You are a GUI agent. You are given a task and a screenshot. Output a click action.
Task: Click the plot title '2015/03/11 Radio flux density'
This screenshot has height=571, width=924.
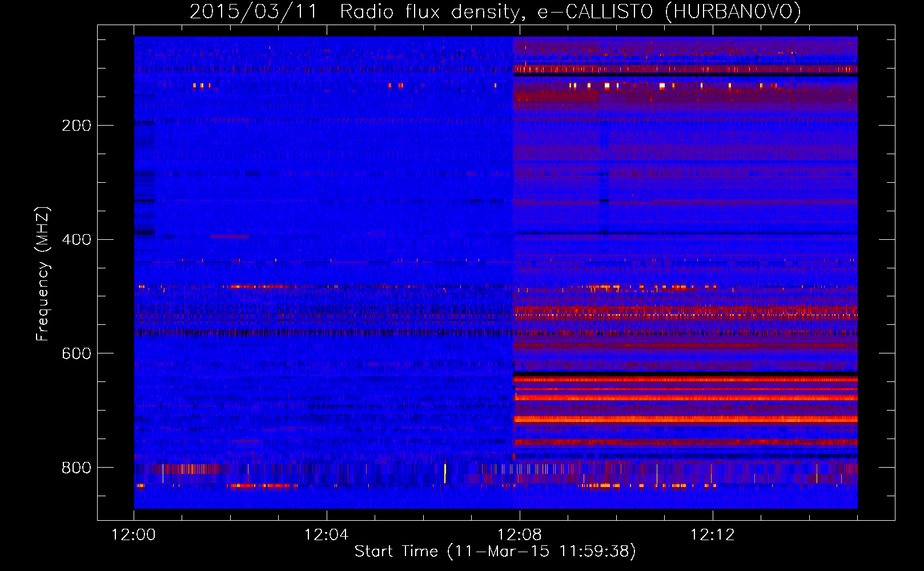[357, 12]
